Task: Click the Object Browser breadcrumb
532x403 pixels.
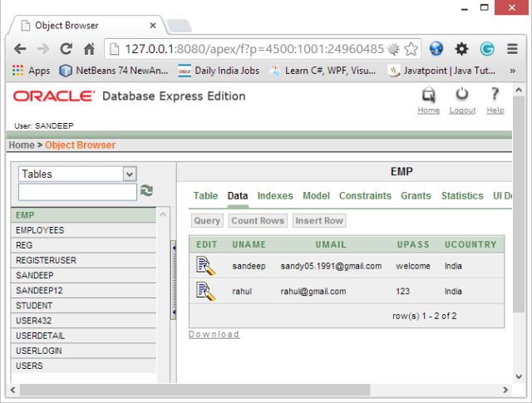Action: point(81,145)
